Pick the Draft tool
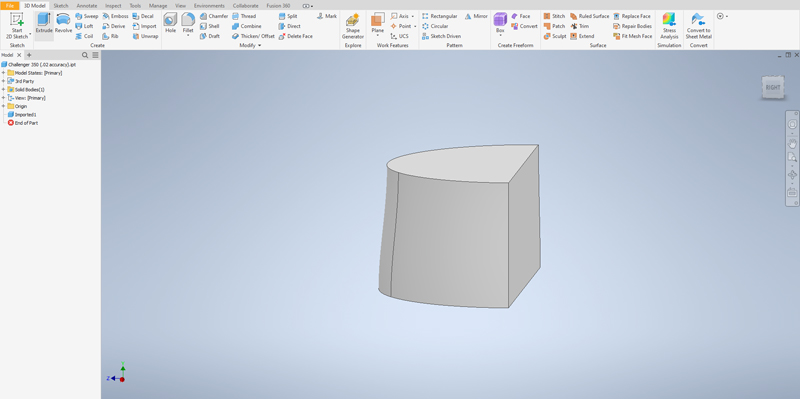 tap(210, 36)
